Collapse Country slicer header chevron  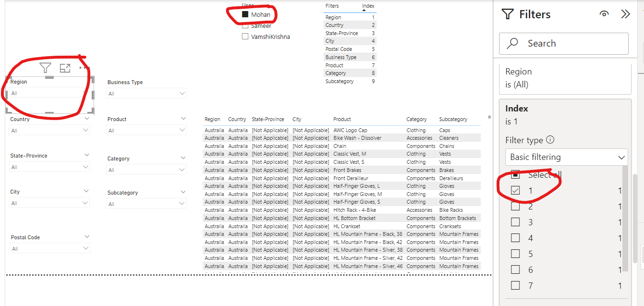[x=87, y=118]
